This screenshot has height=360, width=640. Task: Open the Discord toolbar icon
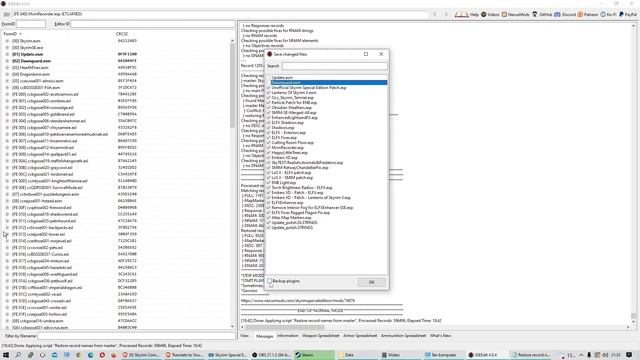point(557,14)
